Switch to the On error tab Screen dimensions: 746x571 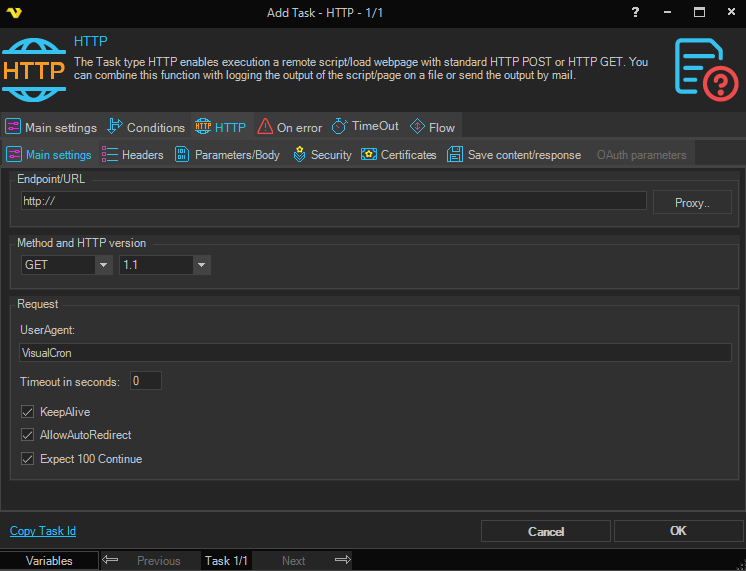tap(290, 127)
